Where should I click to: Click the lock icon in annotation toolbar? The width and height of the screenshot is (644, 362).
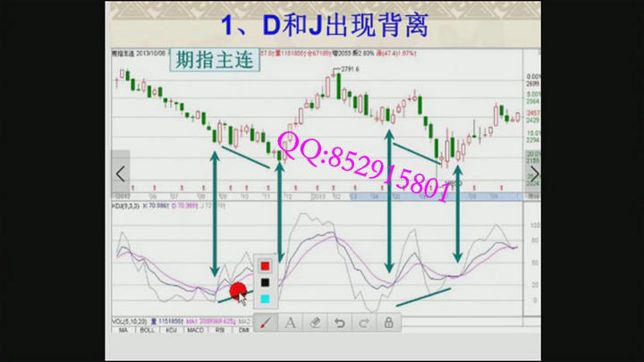(388, 323)
